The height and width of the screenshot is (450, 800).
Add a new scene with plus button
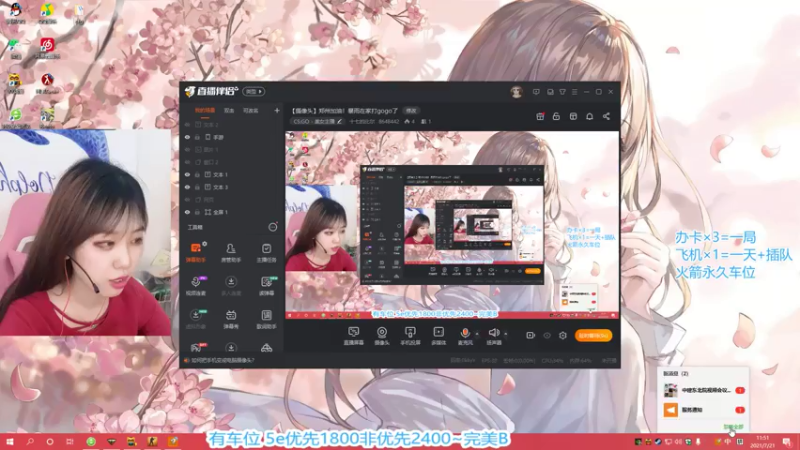(277, 110)
